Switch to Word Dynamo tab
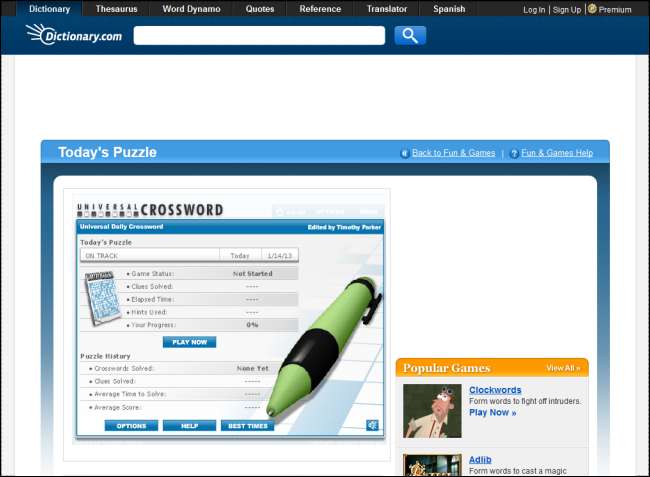The height and width of the screenshot is (477, 650). 191,9
